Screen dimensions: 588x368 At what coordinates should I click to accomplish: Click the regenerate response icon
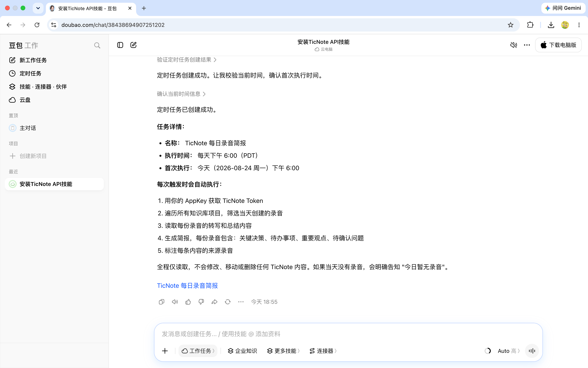coord(228,302)
